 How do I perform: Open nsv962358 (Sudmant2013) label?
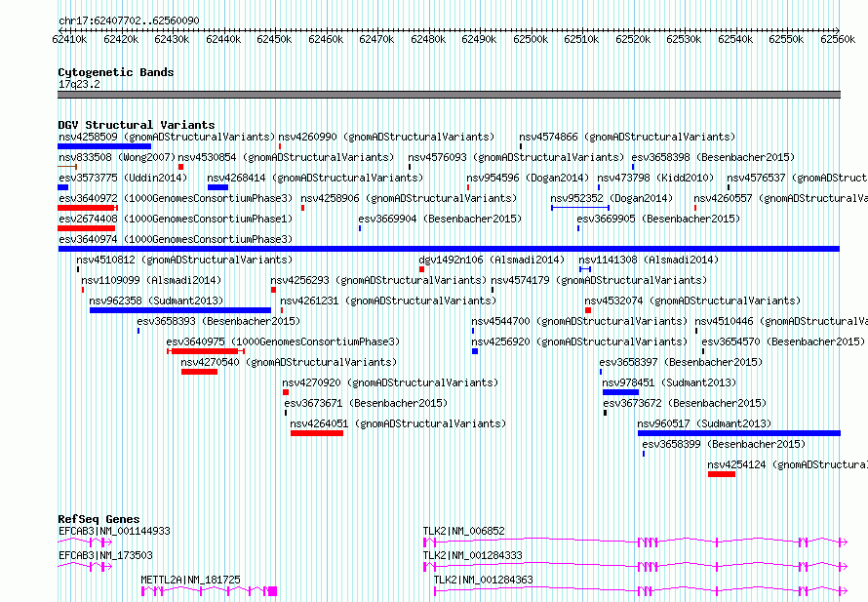click(x=156, y=301)
